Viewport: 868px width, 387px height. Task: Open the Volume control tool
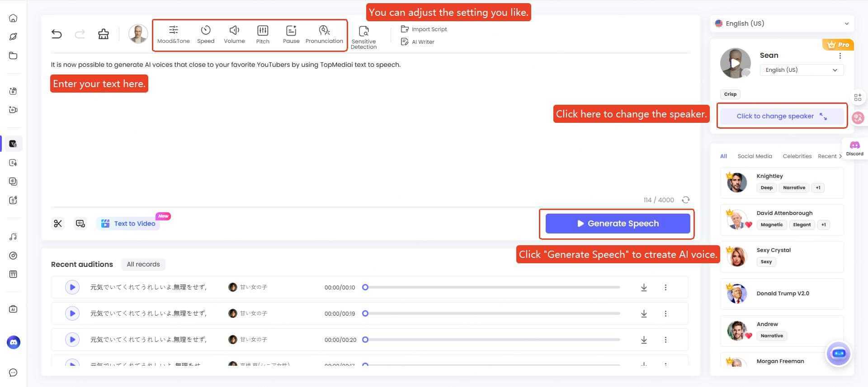[234, 34]
